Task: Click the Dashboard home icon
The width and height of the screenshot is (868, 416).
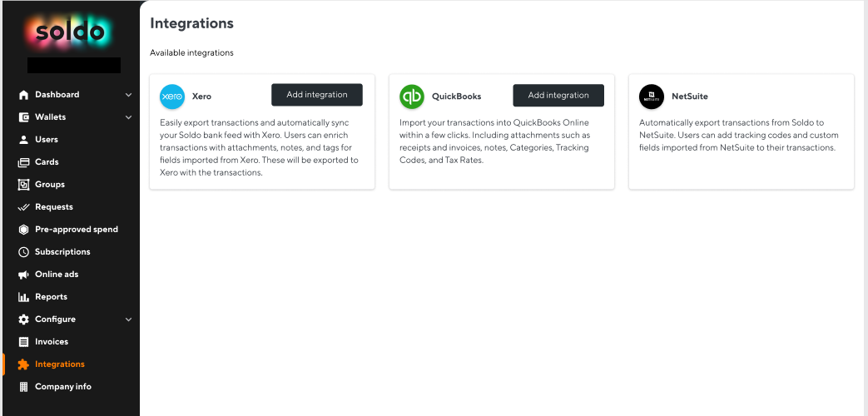Action: point(23,95)
